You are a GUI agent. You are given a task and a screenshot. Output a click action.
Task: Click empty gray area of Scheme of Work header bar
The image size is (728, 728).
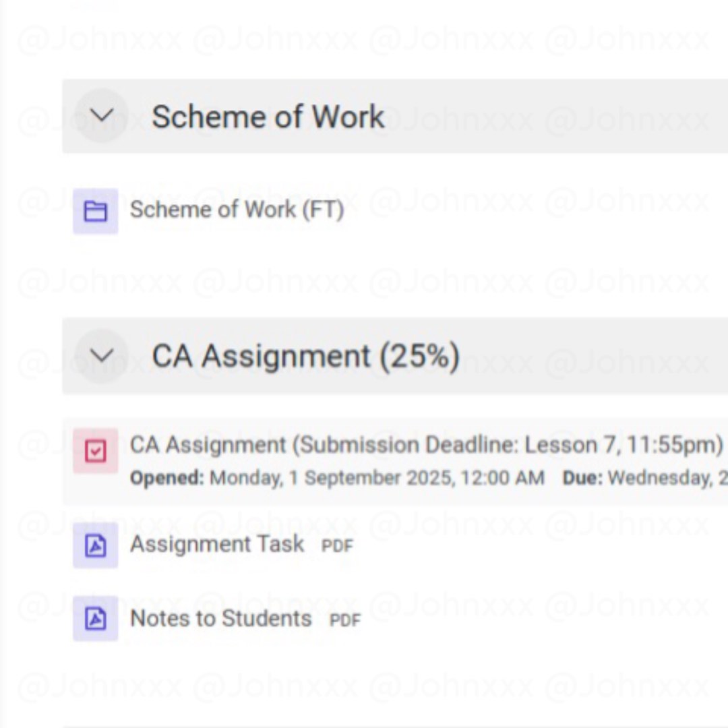(557, 116)
